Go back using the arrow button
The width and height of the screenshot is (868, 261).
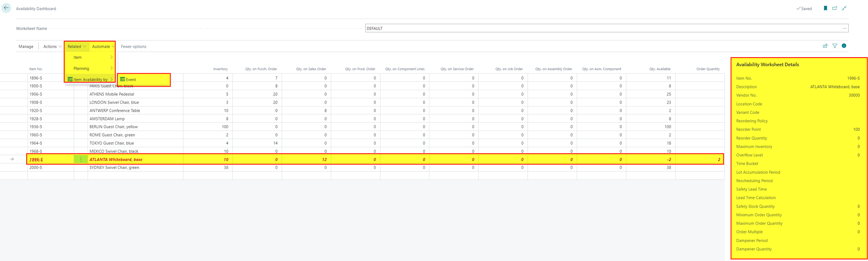click(6, 8)
